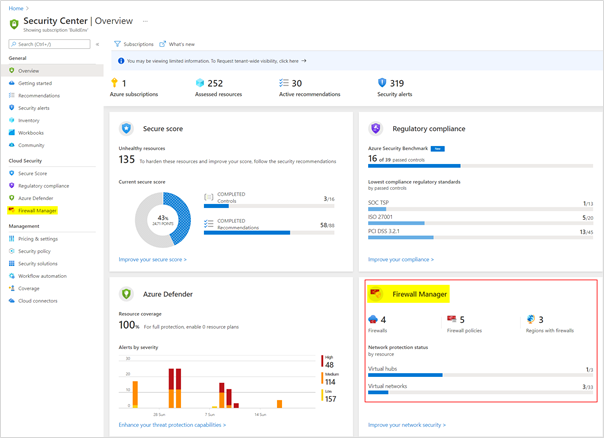Image resolution: width=604 pixels, height=438 pixels.
Task: Click the Firewalls cloud icon
Action: tap(373, 319)
